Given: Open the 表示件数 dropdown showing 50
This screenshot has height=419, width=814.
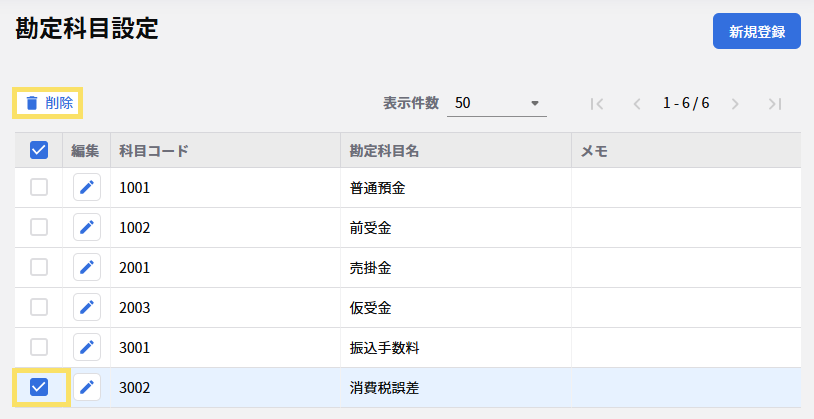Looking at the screenshot, I should click(496, 103).
